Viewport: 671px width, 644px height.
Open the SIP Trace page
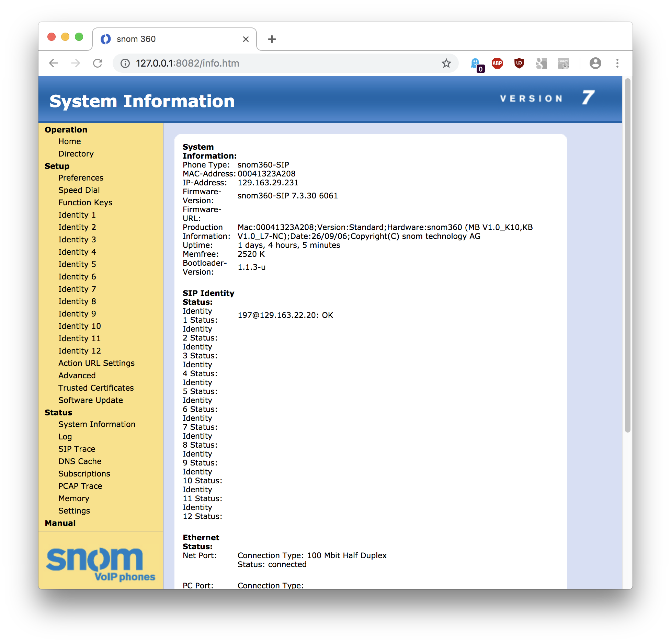coord(77,449)
